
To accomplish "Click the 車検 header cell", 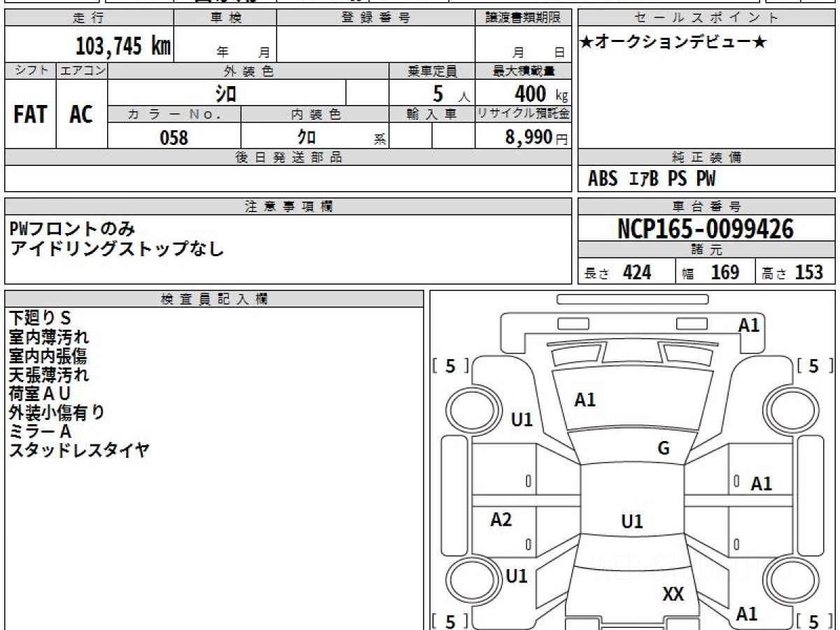I will point(225,18).
